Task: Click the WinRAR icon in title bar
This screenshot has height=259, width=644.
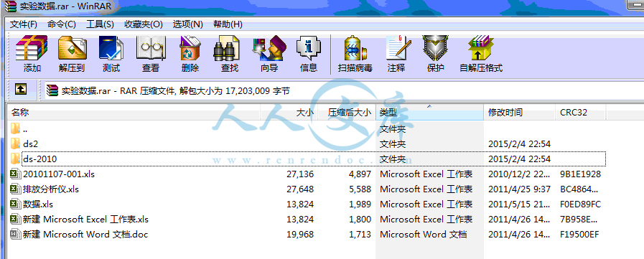Action: click(x=10, y=6)
